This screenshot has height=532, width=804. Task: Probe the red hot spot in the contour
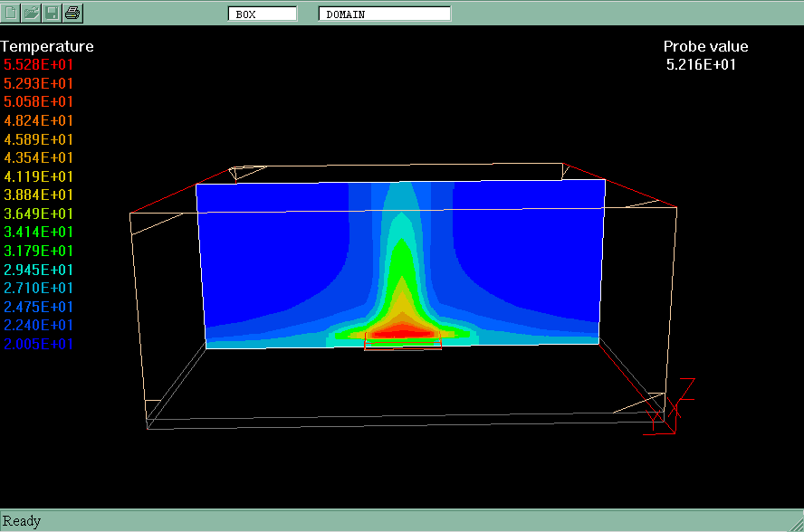[x=403, y=333]
